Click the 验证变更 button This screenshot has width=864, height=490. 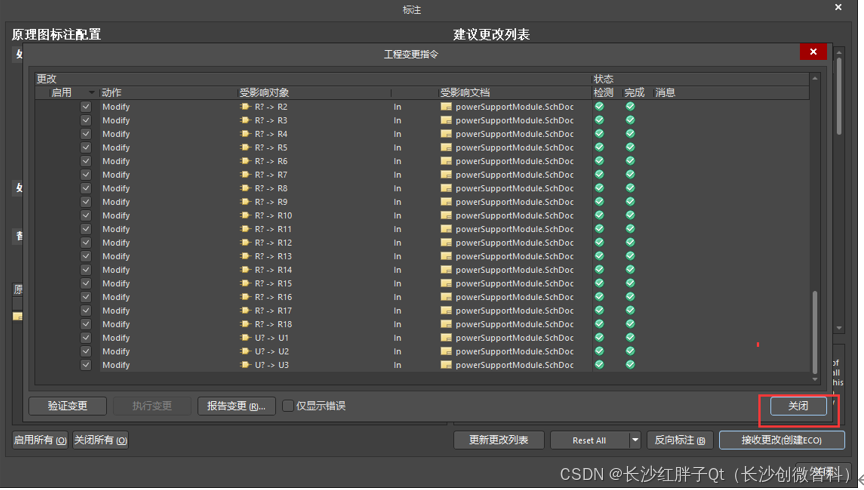(x=67, y=406)
